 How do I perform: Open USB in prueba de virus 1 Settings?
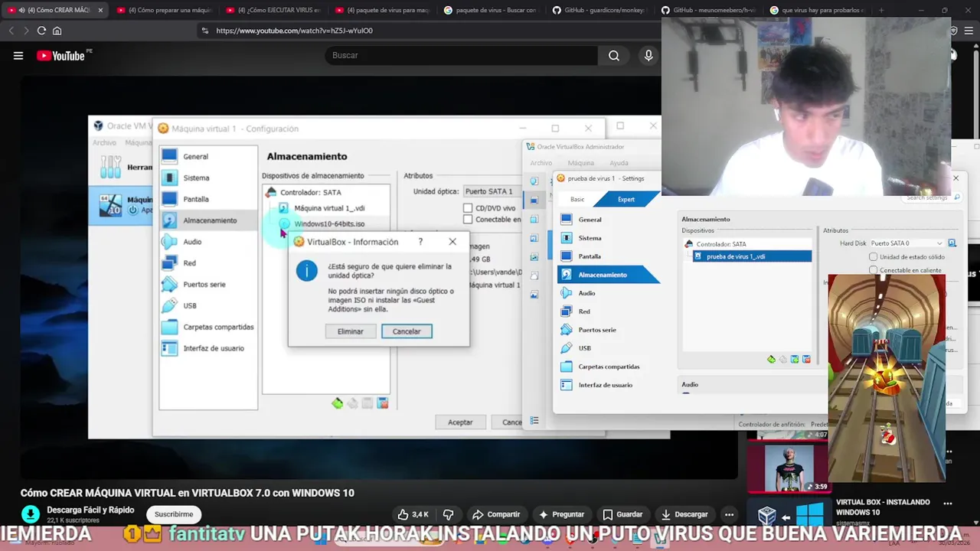pos(585,348)
